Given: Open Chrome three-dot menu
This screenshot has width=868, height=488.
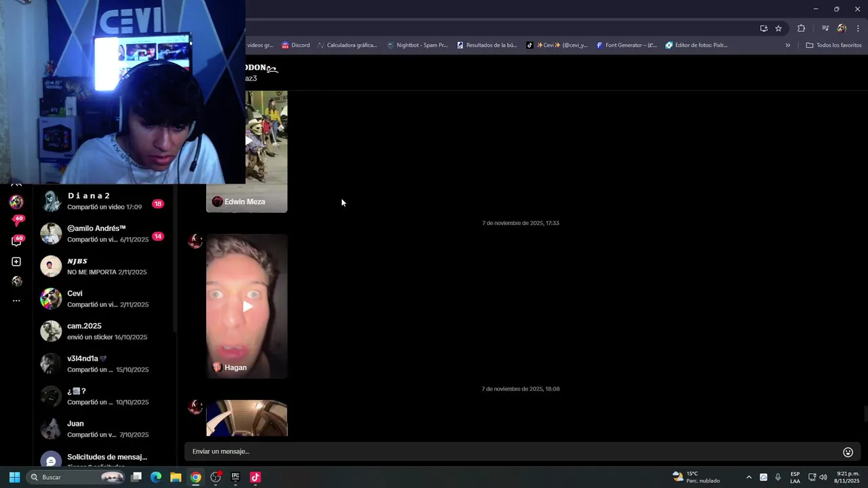Looking at the screenshot, I should (x=859, y=28).
